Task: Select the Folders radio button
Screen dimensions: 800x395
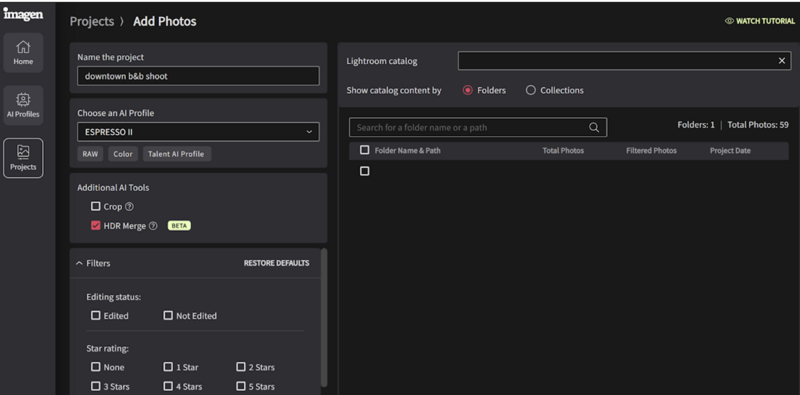Action: [x=467, y=90]
